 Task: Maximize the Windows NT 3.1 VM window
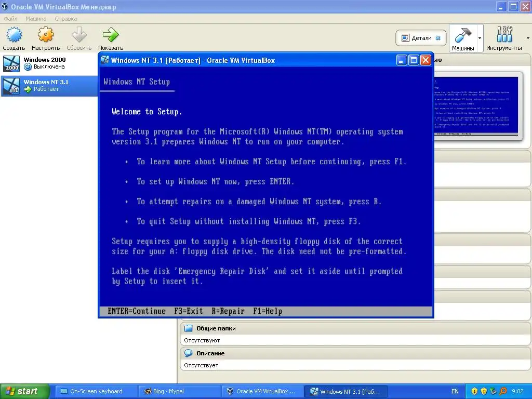(x=414, y=60)
